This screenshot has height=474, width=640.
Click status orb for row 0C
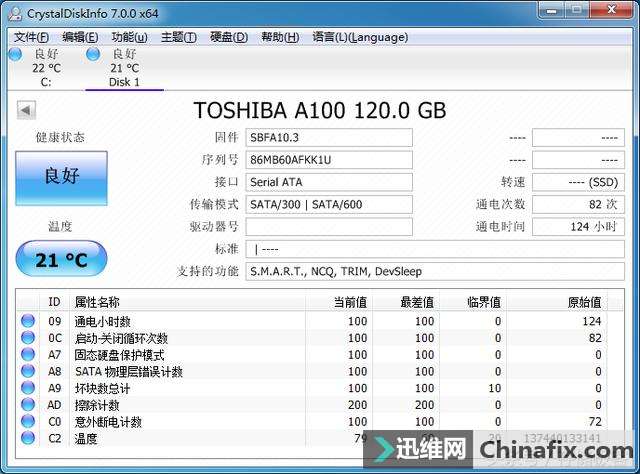(x=28, y=338)
